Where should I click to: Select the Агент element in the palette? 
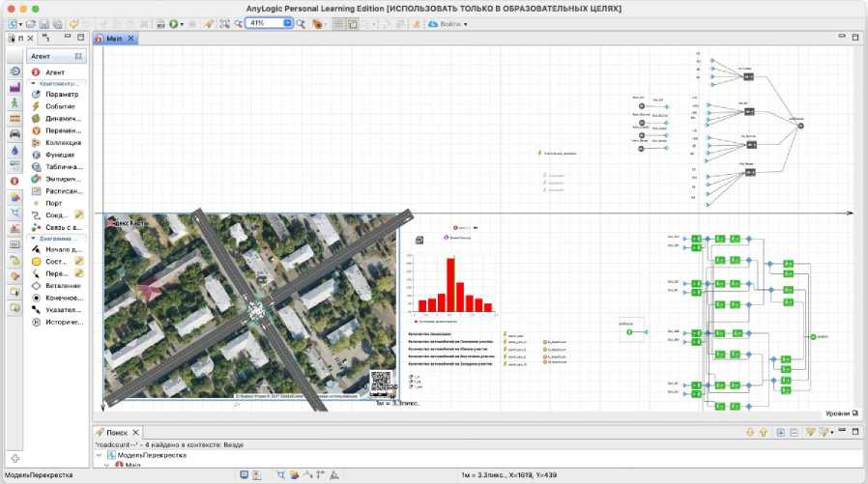pos(54,71)
